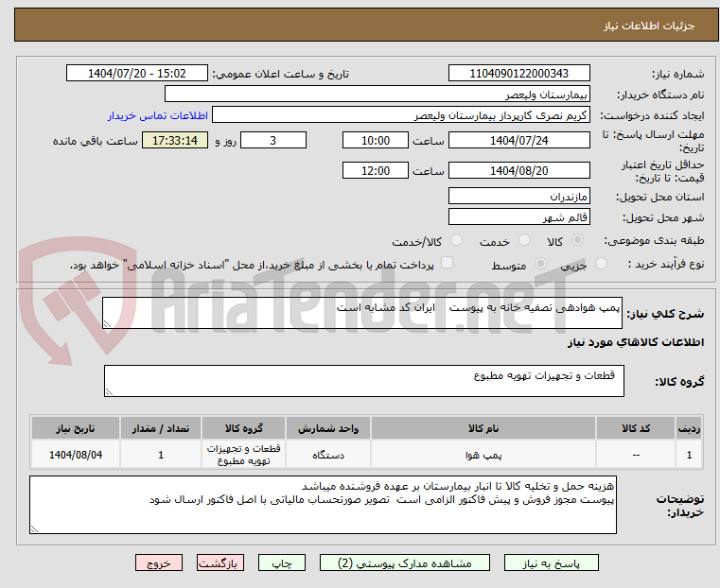Click the resize handle of goods group box

109,391
